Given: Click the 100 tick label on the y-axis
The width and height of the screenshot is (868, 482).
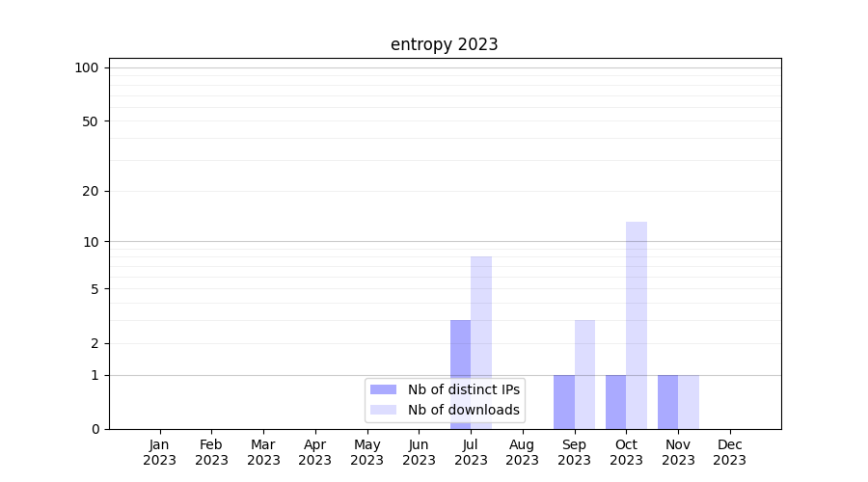Looking at the screenshot, I should [x=87, y=67].
